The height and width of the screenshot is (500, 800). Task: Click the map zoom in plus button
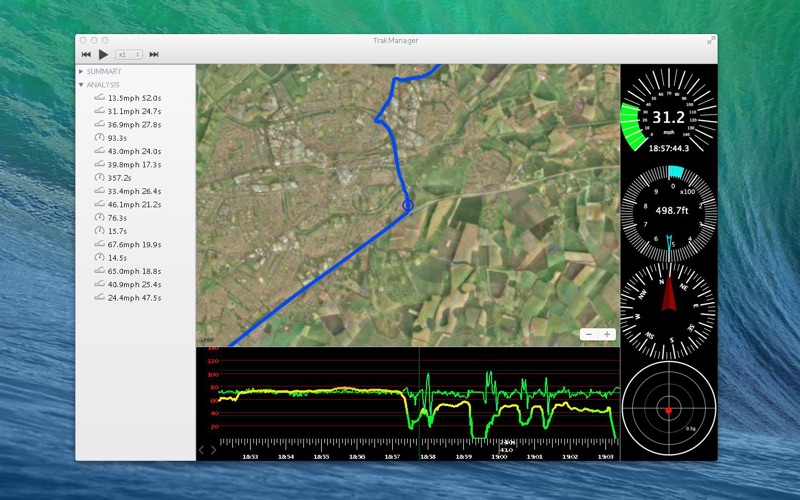click(x=607, y=334)
